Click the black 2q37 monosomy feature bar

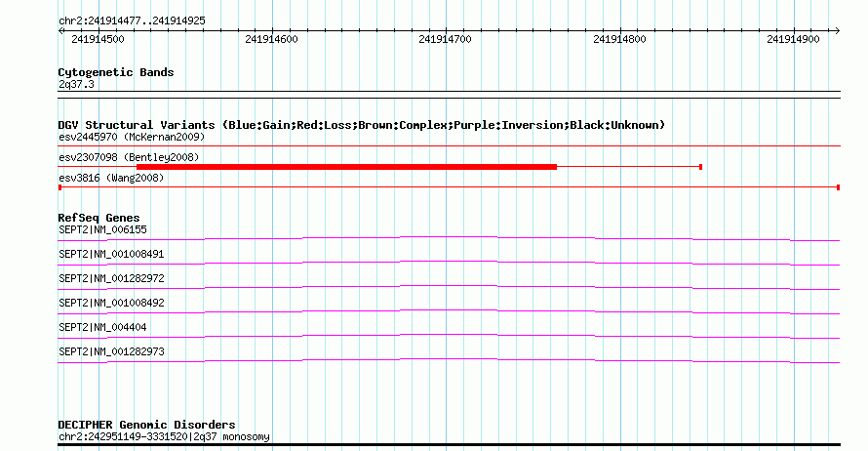(449, 444)
